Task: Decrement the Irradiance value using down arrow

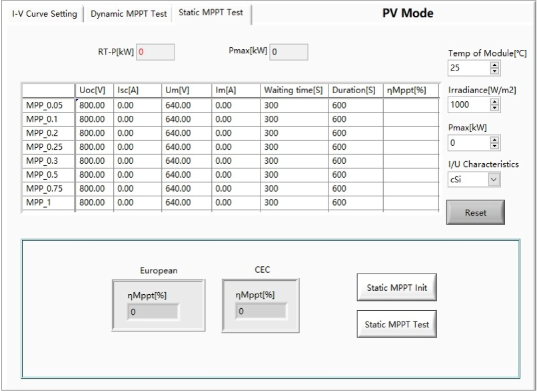Action: 494,108
